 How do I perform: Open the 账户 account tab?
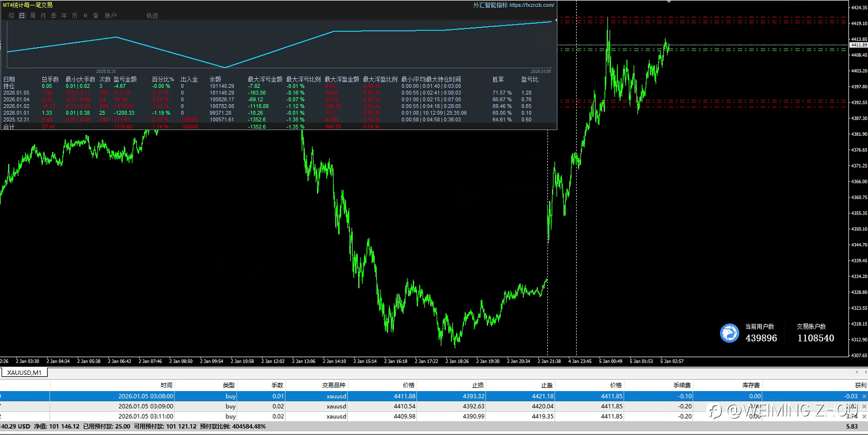click(x=110, y=16)
